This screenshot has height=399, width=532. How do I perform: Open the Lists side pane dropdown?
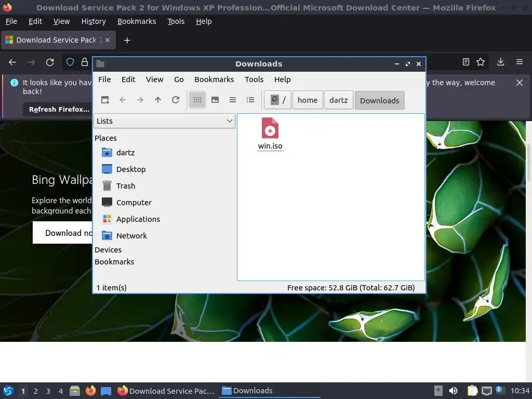coord(164,121)
